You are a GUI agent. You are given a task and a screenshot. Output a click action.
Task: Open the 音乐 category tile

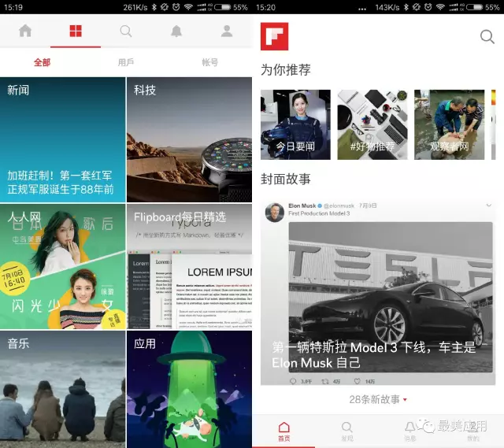63,389
